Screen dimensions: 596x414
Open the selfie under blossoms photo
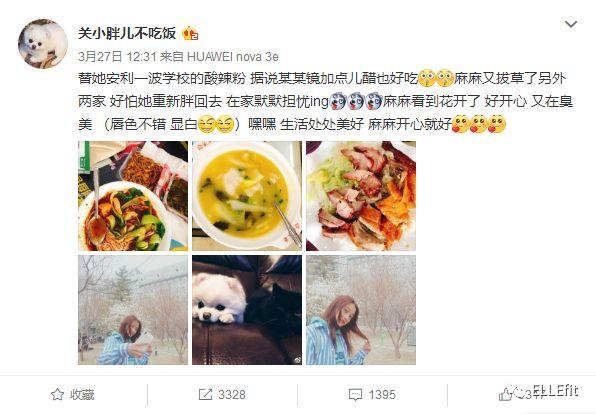tap(133, 310)
